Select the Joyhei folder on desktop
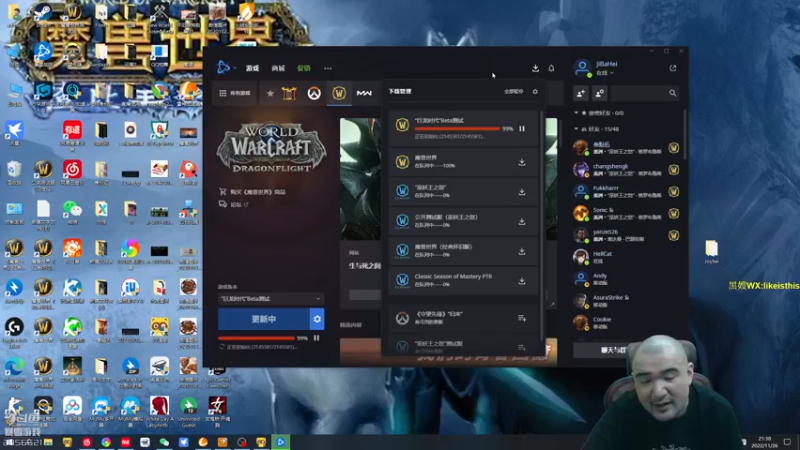This screenshot has height=450, width=800. pos(712,252)
